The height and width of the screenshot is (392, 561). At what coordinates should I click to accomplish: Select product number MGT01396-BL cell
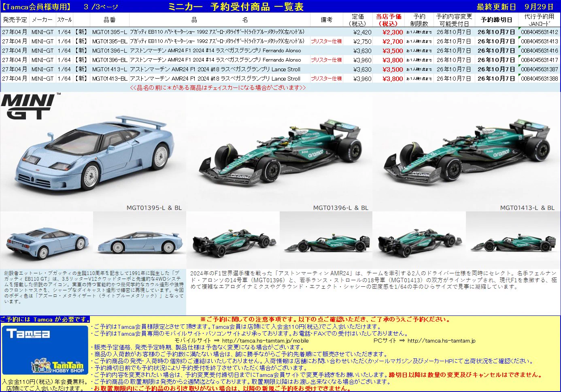click(x=109, y=60)
